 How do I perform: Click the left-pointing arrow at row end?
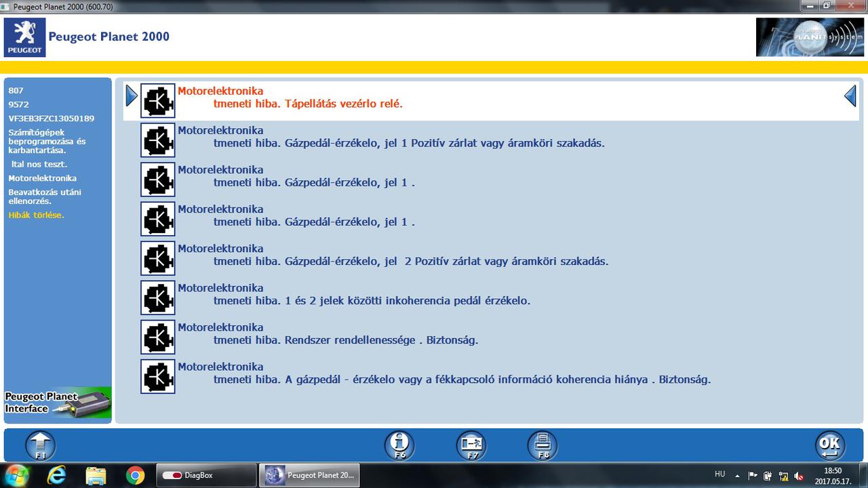(850, 96)
